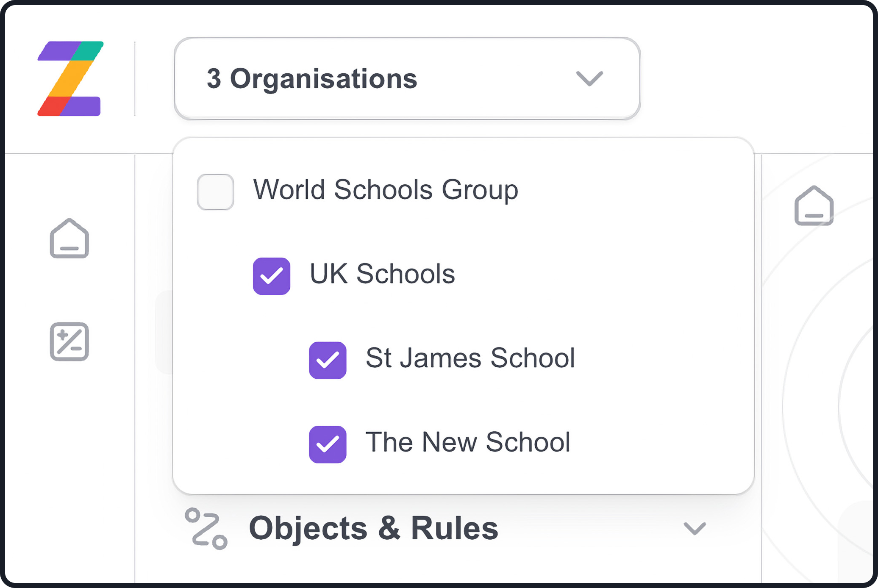Click The New School label text
The height and width of the screenshot is (588, 878).
(467, 442)
